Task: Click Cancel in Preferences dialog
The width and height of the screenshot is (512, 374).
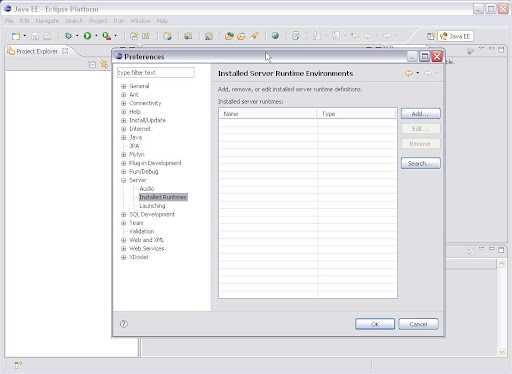Action: 418,324
